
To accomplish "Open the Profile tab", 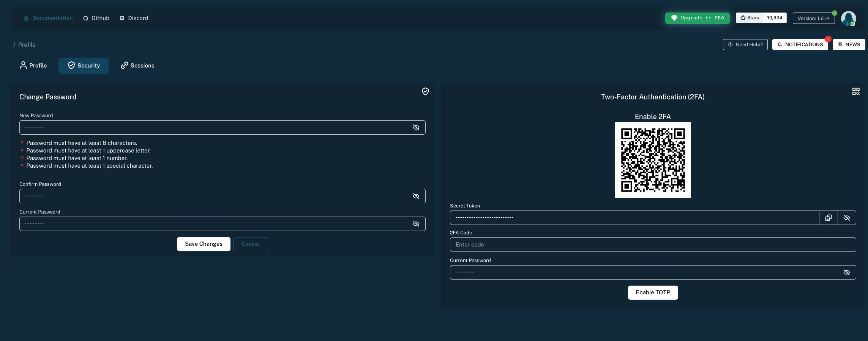I will pyautogui.click(x=33, y=66).
